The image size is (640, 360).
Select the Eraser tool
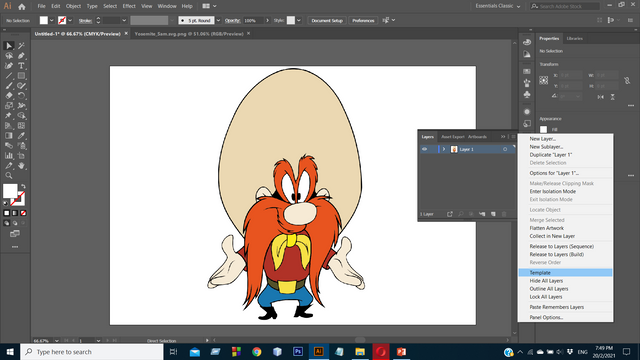click(x=9, y=96)
